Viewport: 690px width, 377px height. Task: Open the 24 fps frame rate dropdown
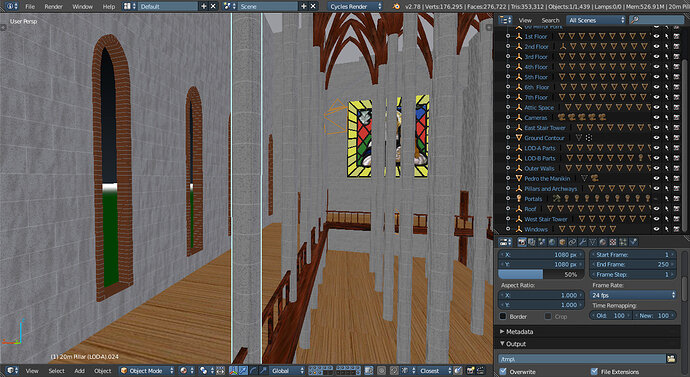click(x=633, y=295)
